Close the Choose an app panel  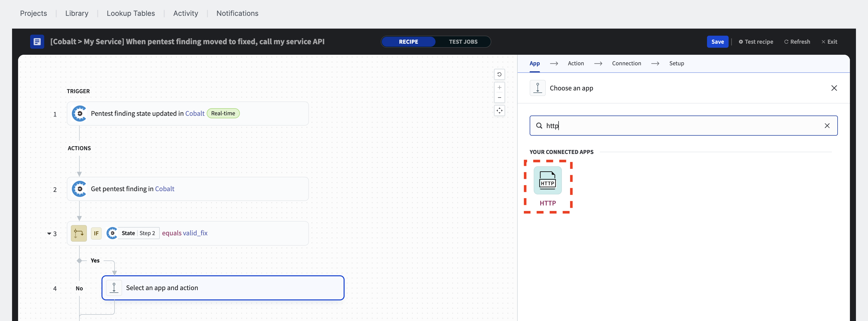click(x=834, y=88)
